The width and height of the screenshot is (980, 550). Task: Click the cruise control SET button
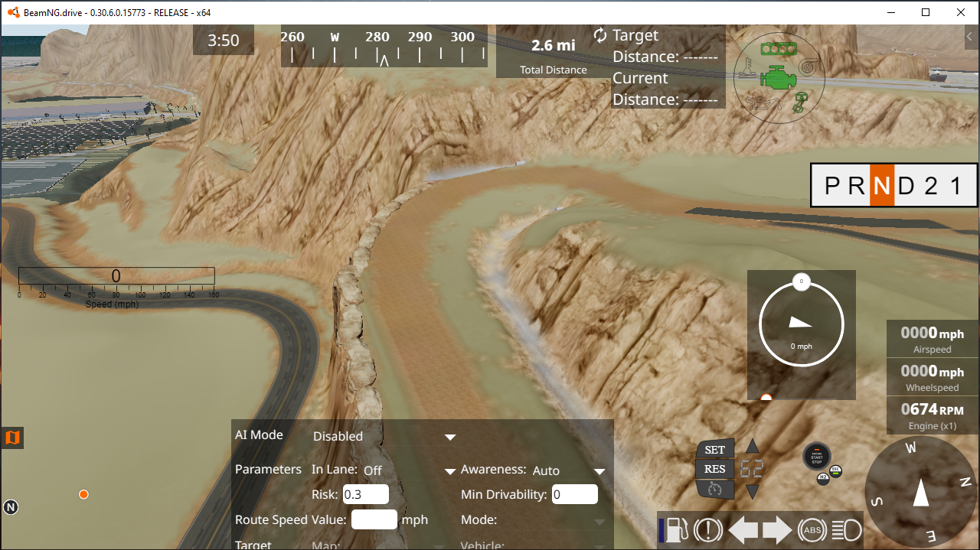click(714, 450)
